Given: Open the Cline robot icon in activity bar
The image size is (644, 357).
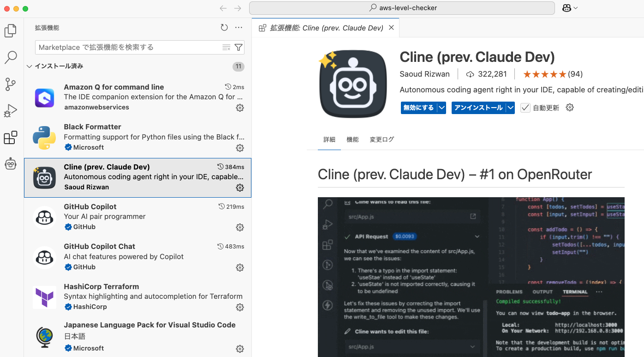Looking at the screenshot, I should click(11, 164).
